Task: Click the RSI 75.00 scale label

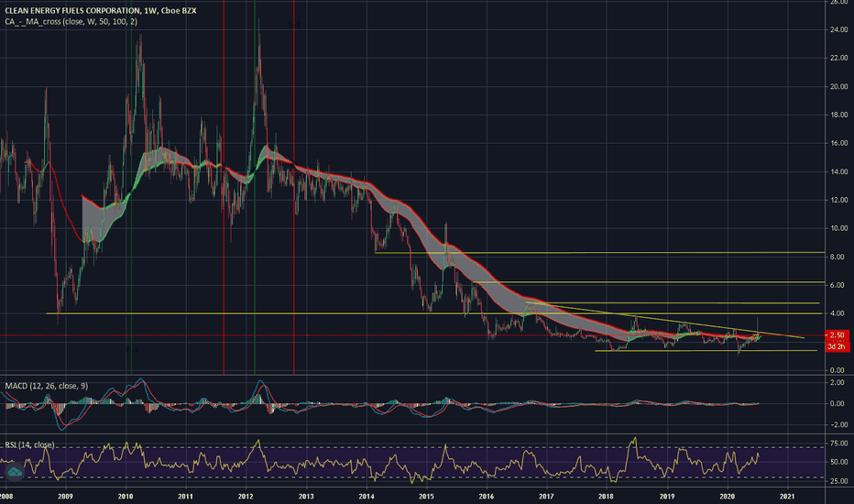Action: 838,444
